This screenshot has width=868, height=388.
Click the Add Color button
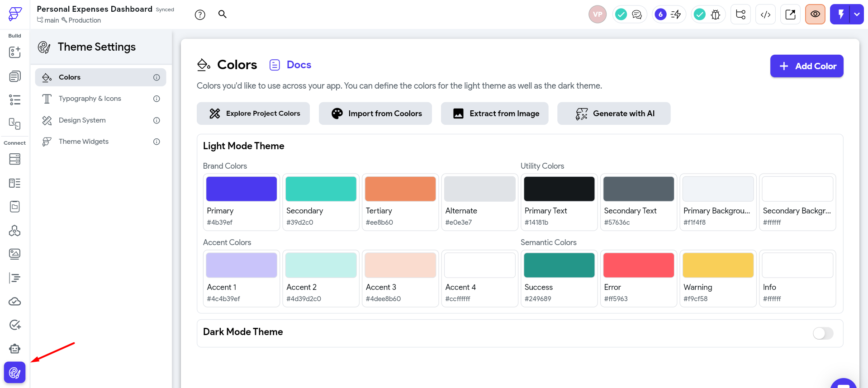click(x=806, y=66)
